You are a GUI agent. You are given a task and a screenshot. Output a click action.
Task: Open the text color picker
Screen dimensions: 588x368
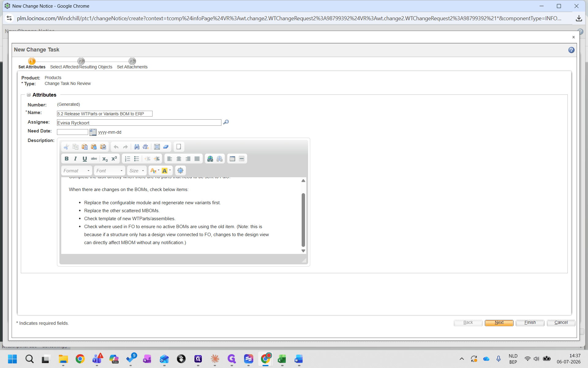pos(155,171)
